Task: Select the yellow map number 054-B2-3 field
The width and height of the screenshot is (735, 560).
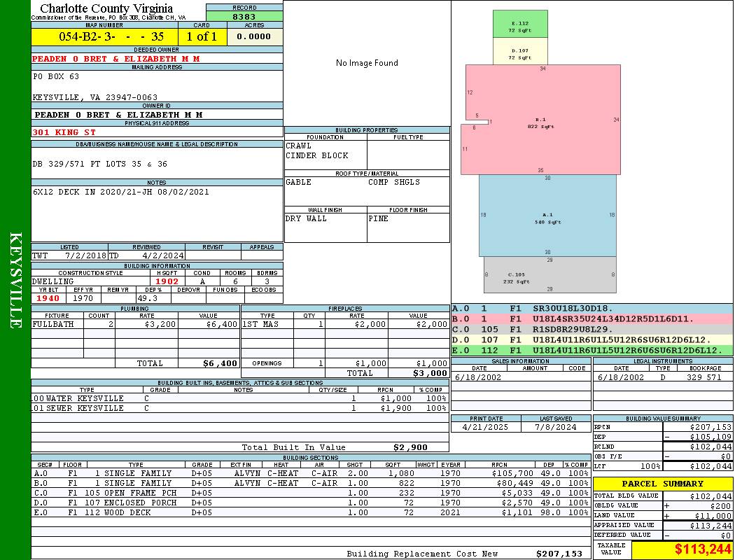Action: click(x=104, y=36)
